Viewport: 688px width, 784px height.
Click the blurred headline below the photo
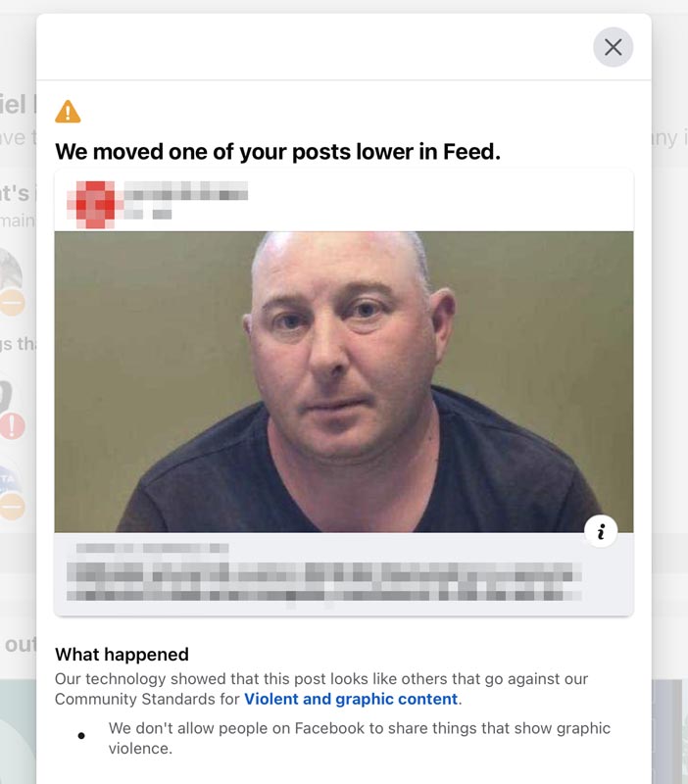(324, 572)
